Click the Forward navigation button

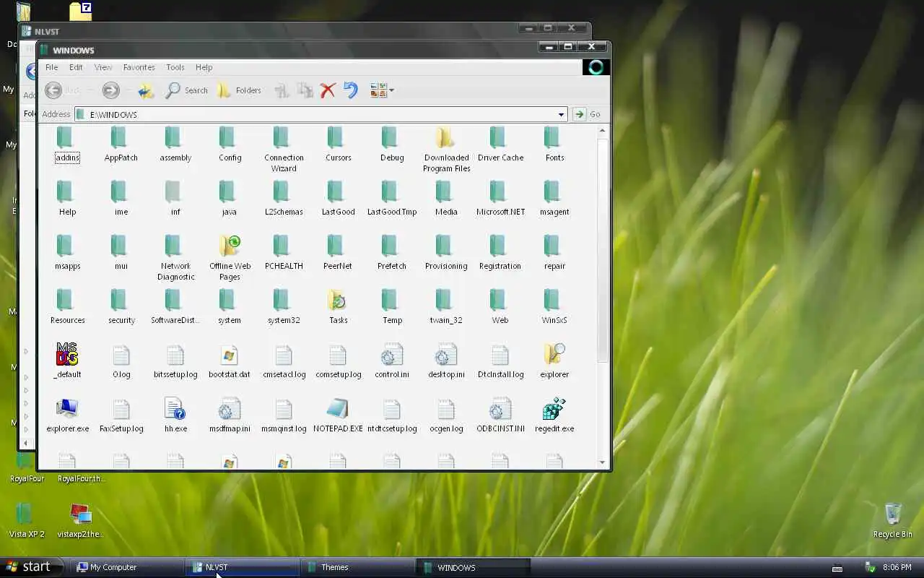coord(110,90)
